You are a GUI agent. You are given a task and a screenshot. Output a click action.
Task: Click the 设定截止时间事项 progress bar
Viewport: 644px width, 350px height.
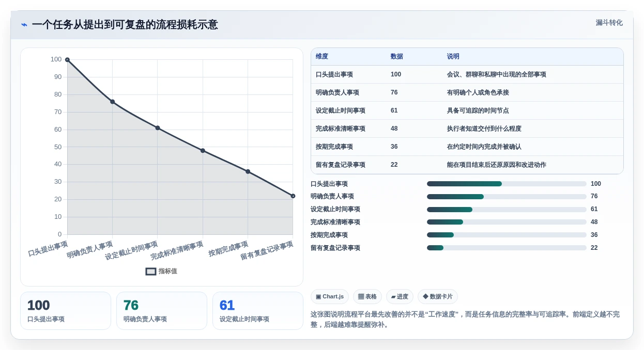(507, 210)
